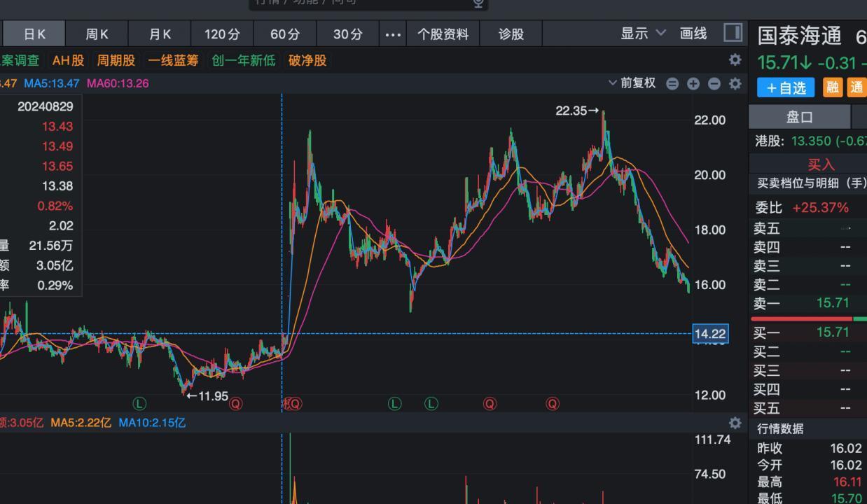Click the orange 通 connect badge
This screenshot has width=867, height=504.
point(856,87)
